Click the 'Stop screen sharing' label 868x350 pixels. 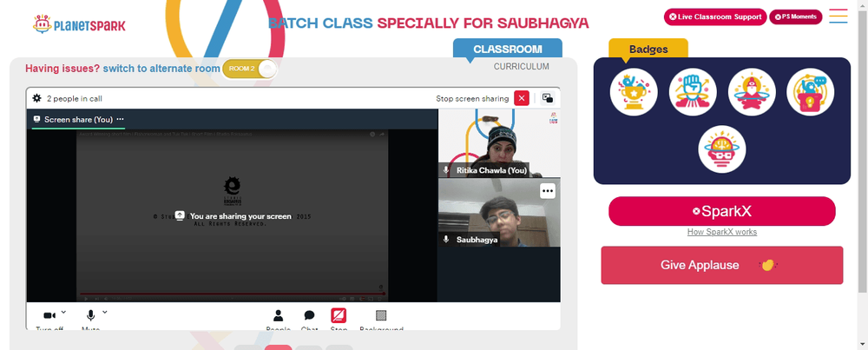[472, 99]
